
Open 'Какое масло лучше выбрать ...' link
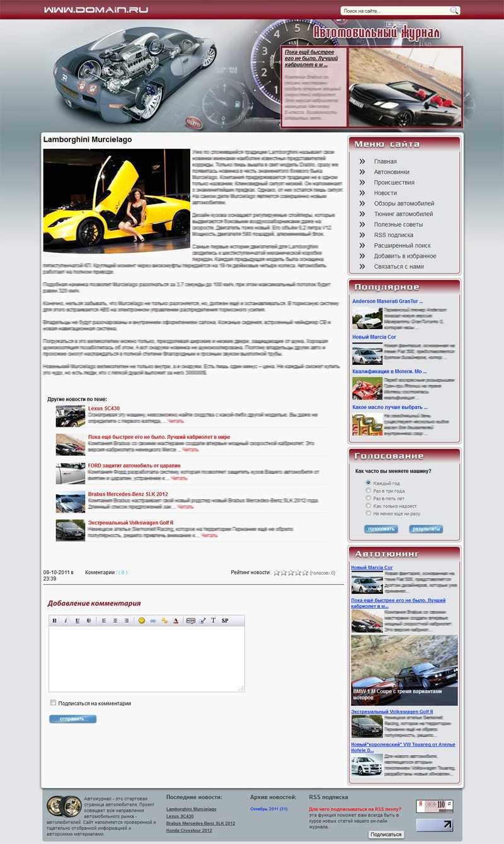[390, 407]
